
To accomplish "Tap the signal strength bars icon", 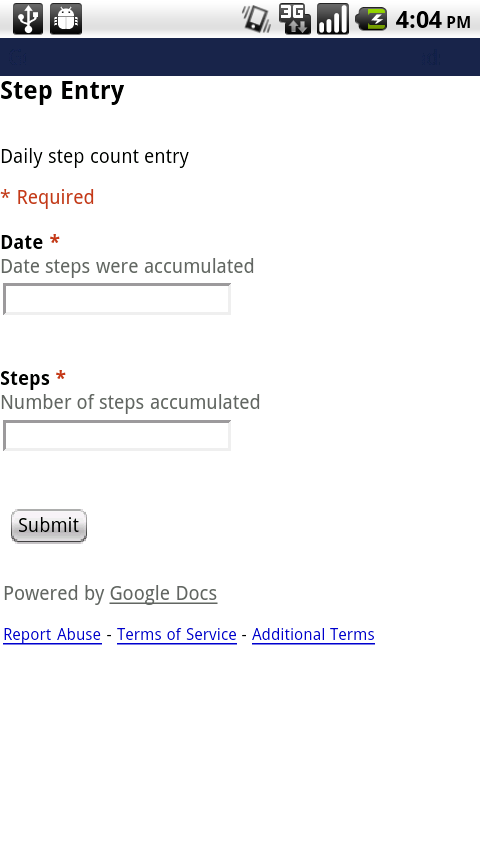I will coord(332,19).
